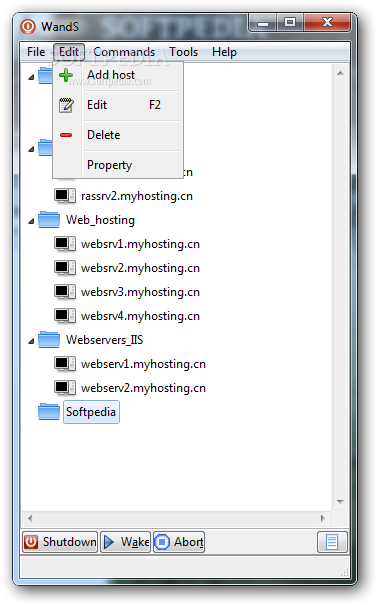Click the Softpedia folder icon
The width and height of the screenshot is (378, 606).
[49, 411]
